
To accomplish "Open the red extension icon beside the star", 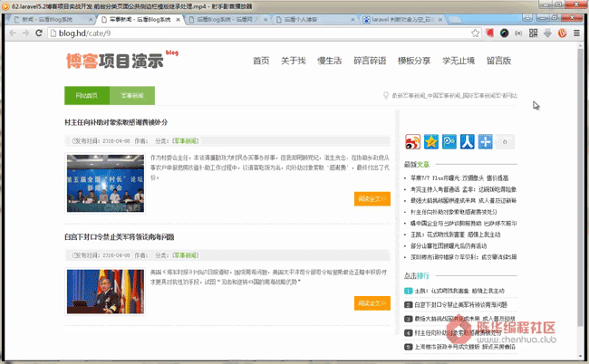I will click(489, 33).
